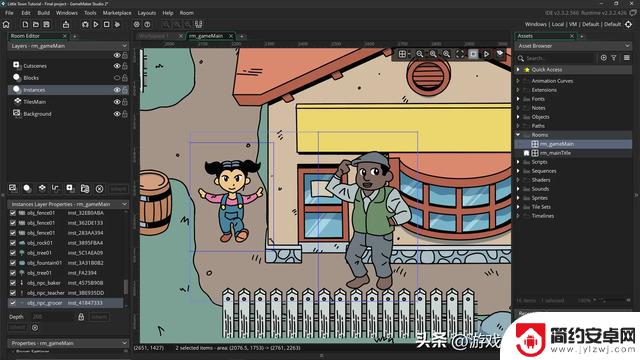
Task: Hide the TilesMain layer
Action: (x=117, y=102)
